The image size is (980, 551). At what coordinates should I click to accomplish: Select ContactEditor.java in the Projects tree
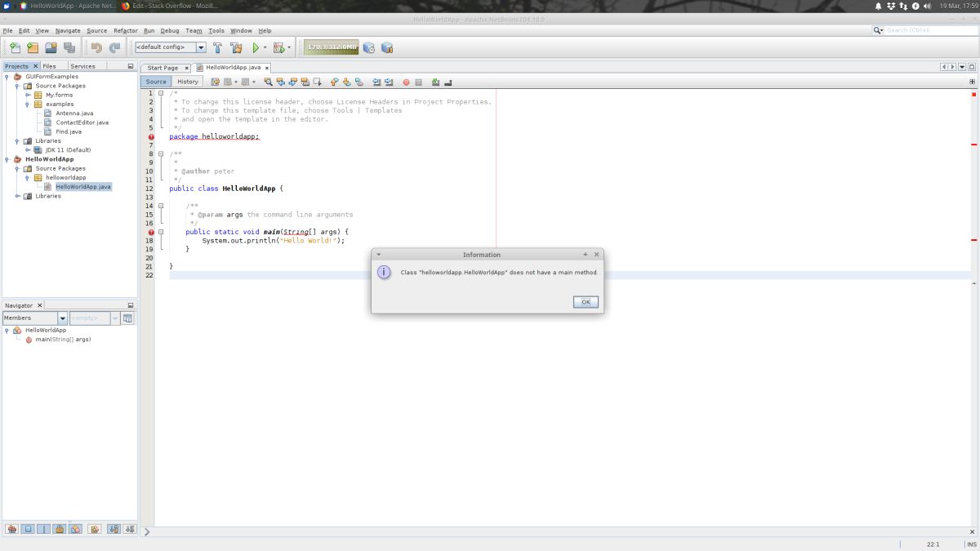click(x=82, y=122)
